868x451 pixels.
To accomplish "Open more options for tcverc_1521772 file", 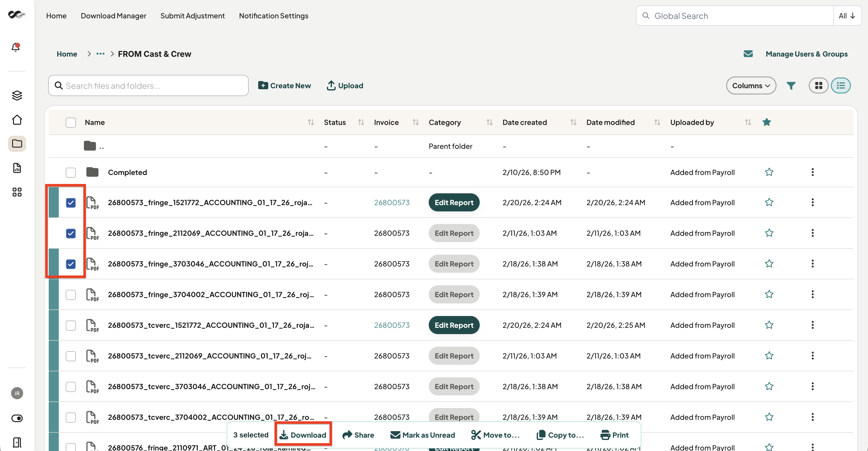I will point(812,325).
